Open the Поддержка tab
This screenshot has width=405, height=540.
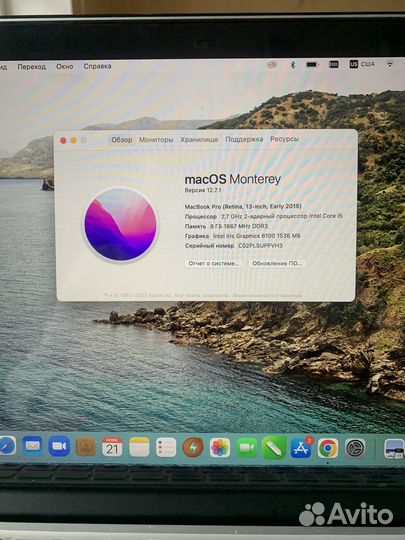point(244,139)
